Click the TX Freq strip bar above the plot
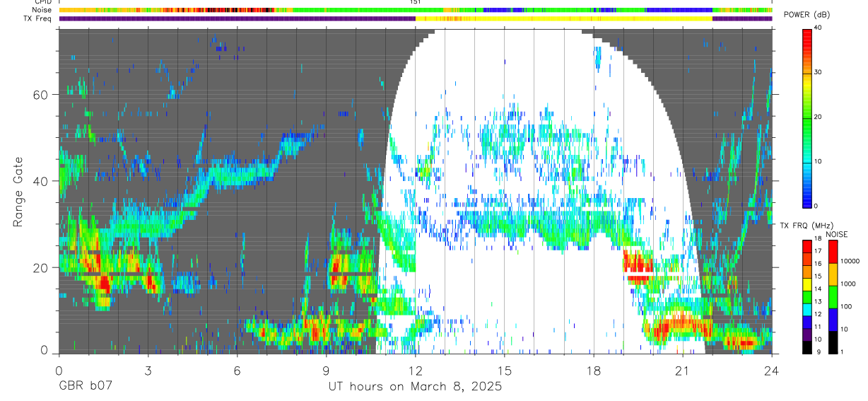 (416, 18)
